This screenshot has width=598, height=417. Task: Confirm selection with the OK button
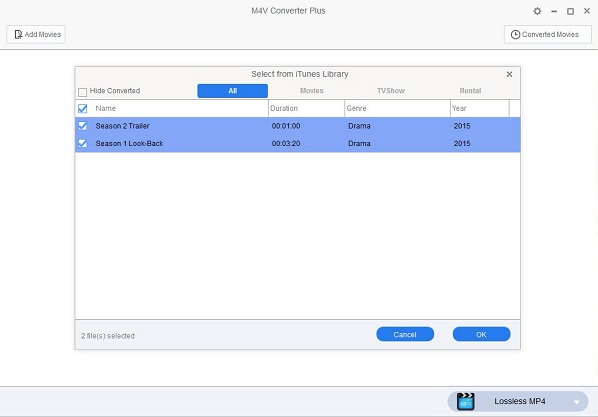tap(481, 334)
